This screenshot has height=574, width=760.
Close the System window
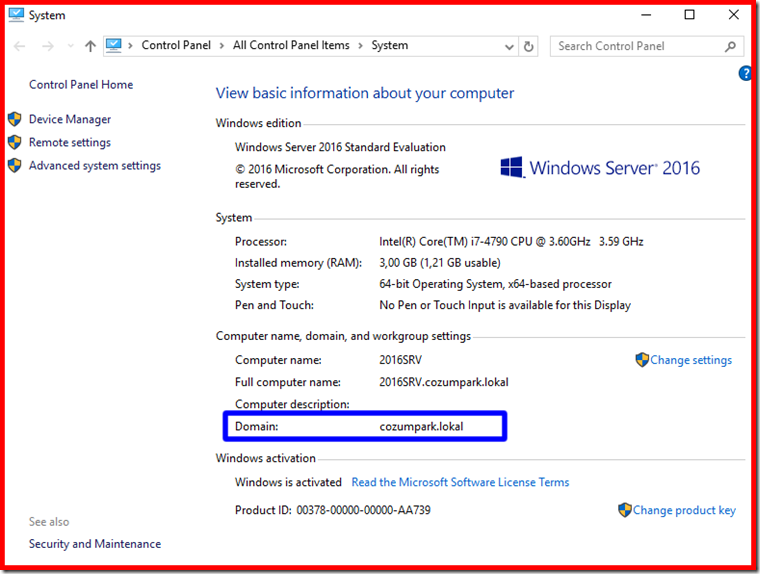point(734,15)
